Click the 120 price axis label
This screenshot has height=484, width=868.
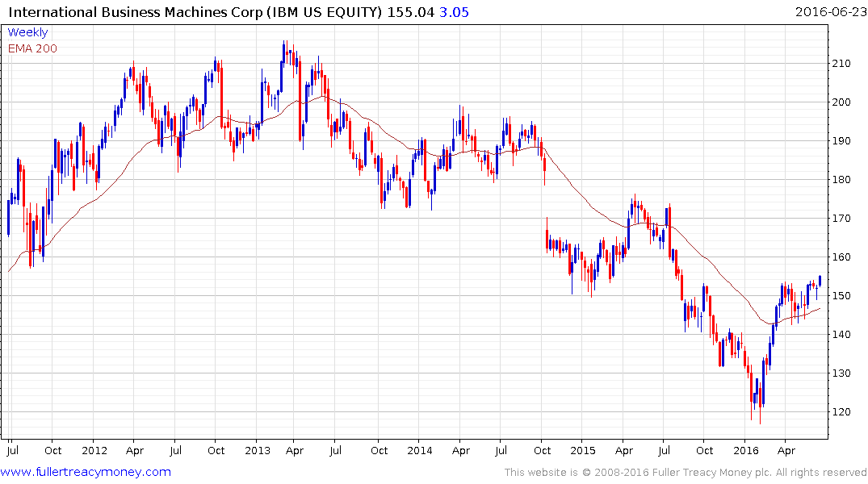tap(841, 412)
